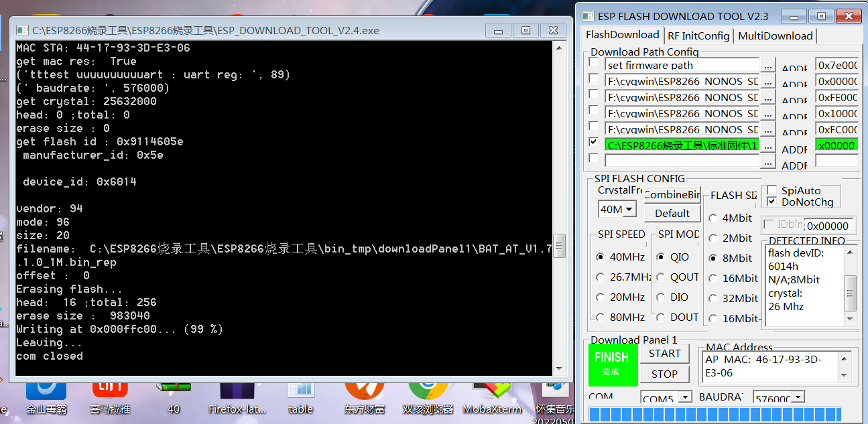Select DOUT SPI mode
Image resolution: width=868 pixels, height=424 pixels.
coord(661,317)
